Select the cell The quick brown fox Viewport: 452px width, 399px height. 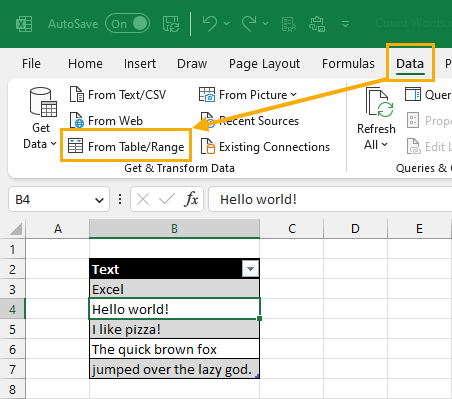point(174,349)
